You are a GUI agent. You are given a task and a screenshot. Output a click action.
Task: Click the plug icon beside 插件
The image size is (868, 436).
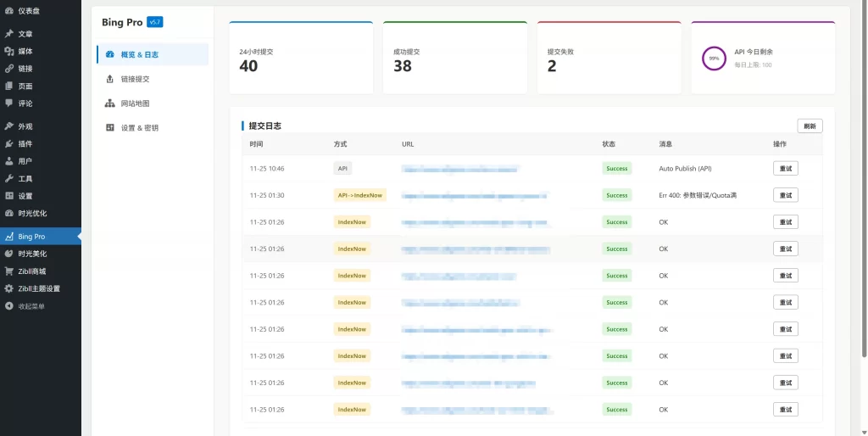tap(8, 143)
